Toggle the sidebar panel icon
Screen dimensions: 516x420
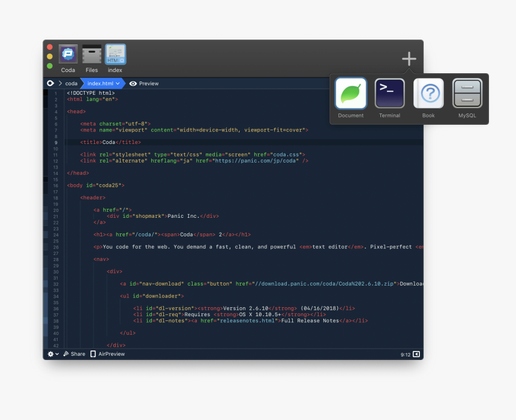(416, 354)
